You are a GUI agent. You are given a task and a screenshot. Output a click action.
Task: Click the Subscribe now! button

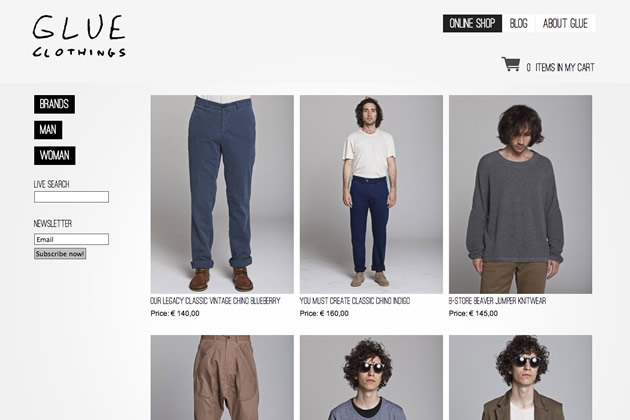(x=60, y=254)
